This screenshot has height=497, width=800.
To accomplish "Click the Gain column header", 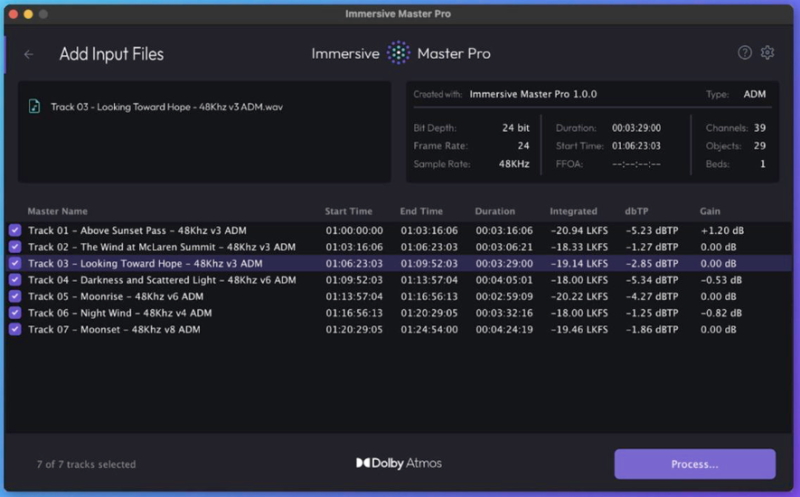I will (710, 211).
